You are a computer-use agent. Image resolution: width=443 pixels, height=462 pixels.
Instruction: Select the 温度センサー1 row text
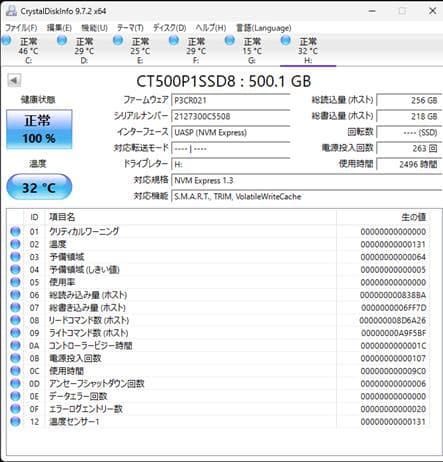coord(74,422)
